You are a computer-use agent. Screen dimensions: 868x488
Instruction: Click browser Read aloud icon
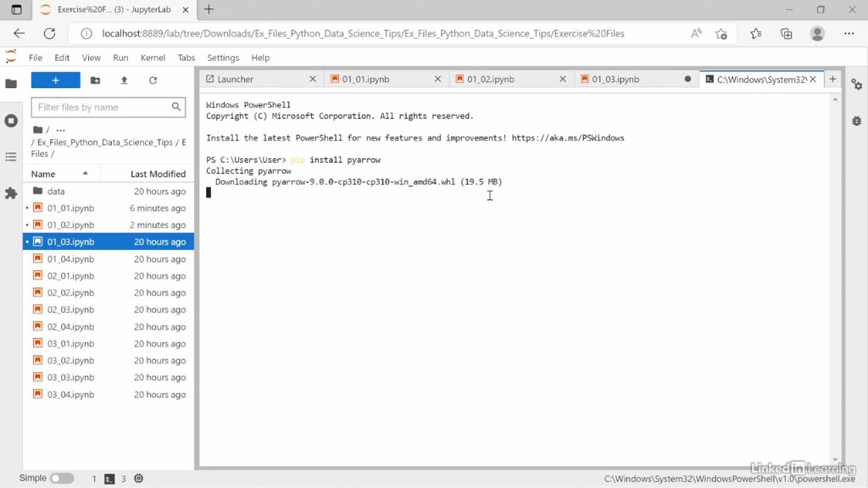[696, 34]
